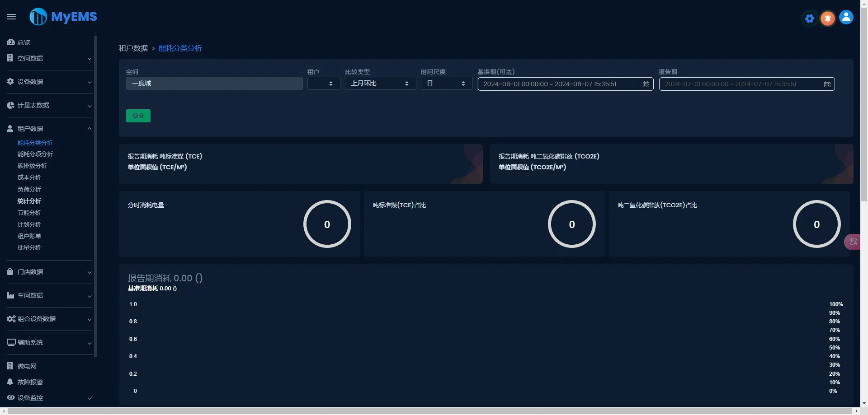The image size is (868, 415).
Task: Expand the 空间数据 sidebar section
Action: 49,58
